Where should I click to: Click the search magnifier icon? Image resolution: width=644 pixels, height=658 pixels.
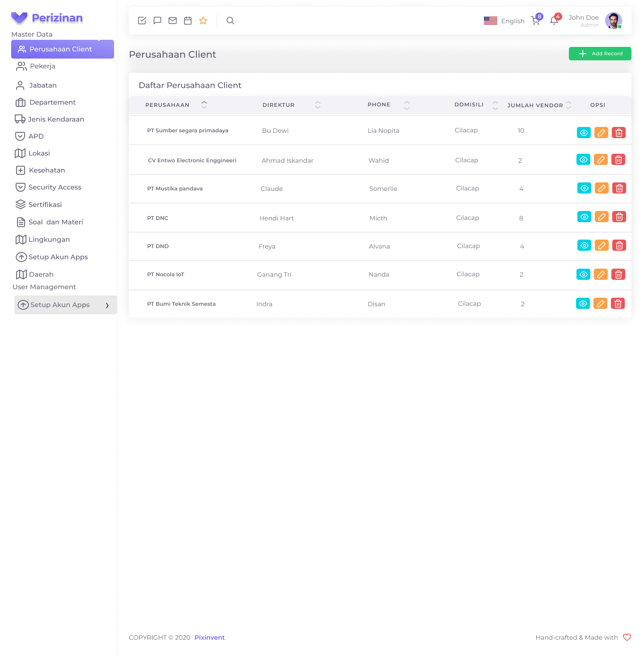tap(230, 21)
